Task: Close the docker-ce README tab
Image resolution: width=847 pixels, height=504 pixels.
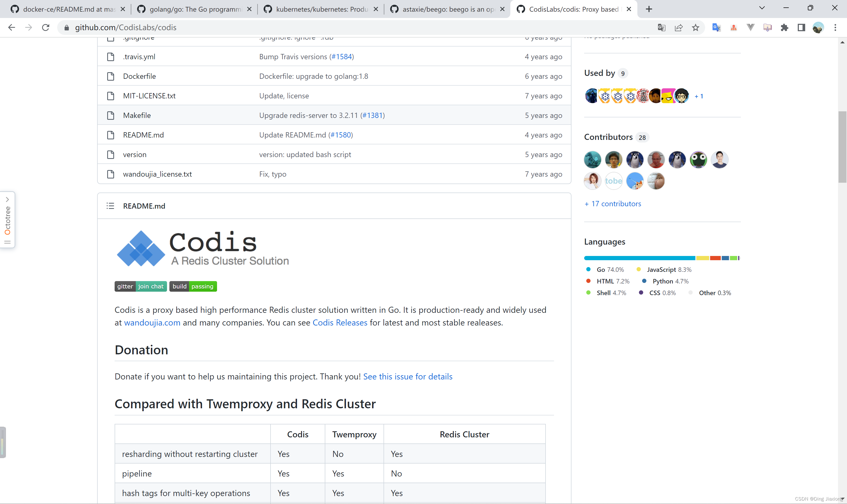Action: pos(123,9)
